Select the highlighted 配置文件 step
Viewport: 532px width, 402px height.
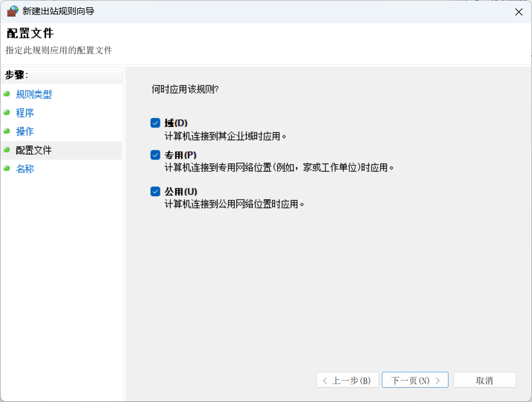pyautogui.click(x=34, y=150)
